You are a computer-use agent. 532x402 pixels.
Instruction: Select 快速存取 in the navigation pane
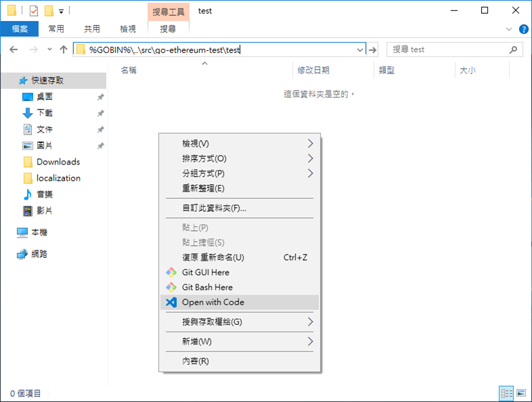[x=53, y=81]
